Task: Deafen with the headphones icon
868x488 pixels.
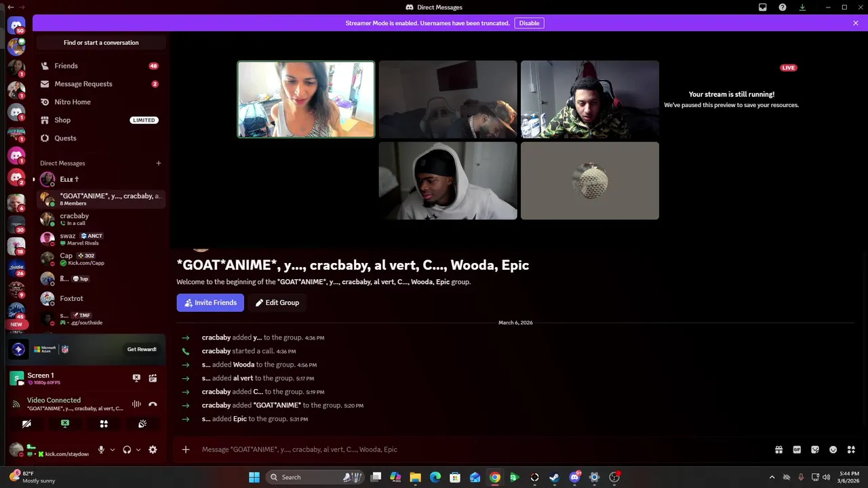Action: 127,449
